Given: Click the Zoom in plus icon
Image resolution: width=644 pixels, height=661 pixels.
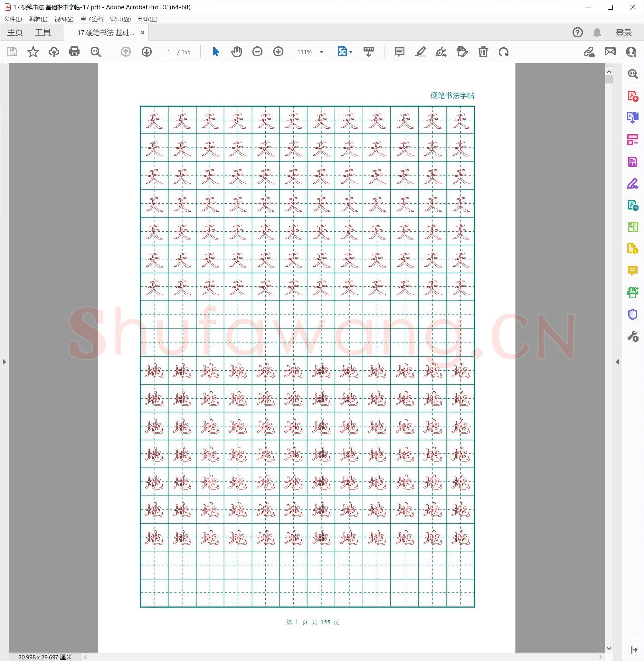Looking at the screenshot, I should pyautogui.click(x=278, y=52).
